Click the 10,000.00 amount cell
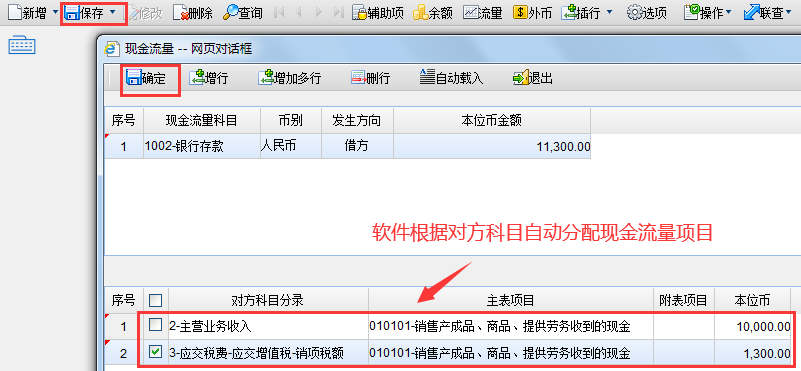 click(x=753, y=326)
